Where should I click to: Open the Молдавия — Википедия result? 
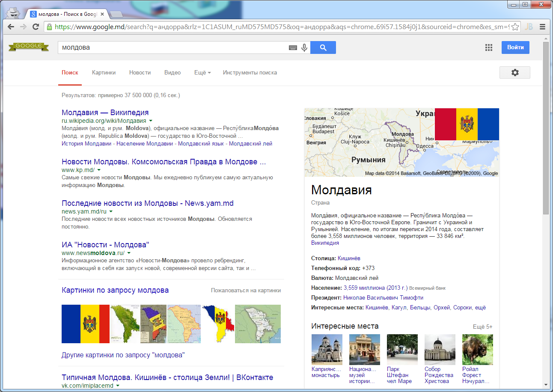click(x=105, y=113)
